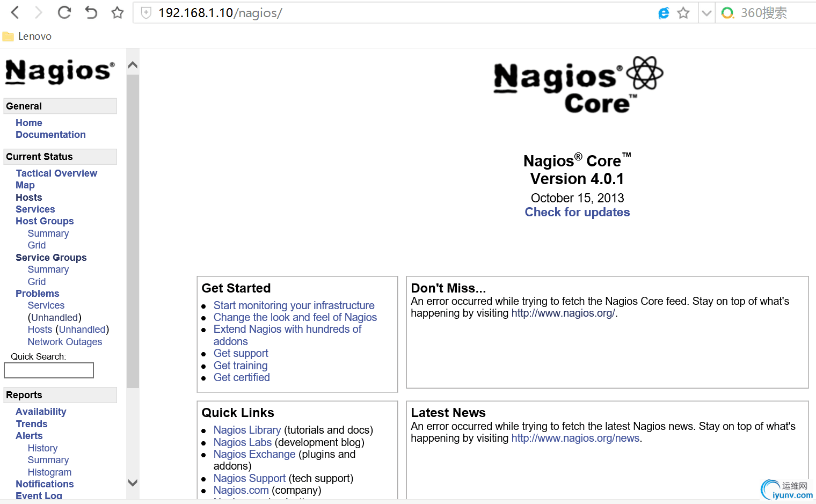
Task: Open Network Outages
Action: tap(65, 342)
